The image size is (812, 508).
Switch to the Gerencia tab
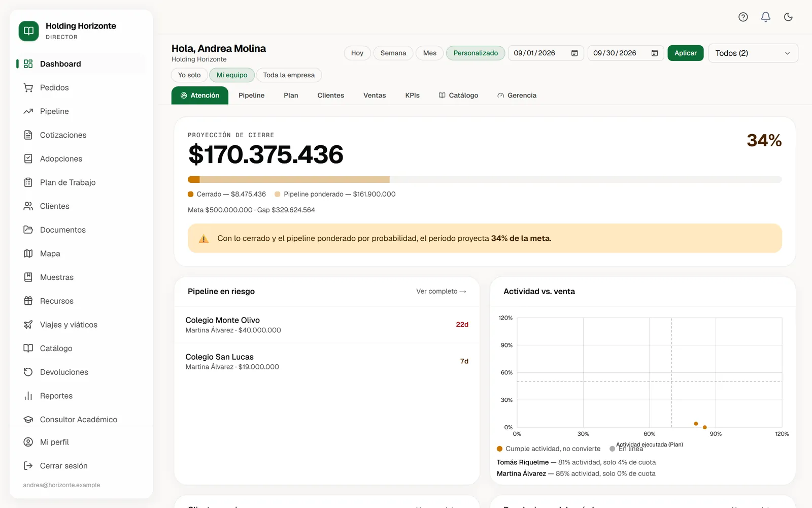coord(517,96)
